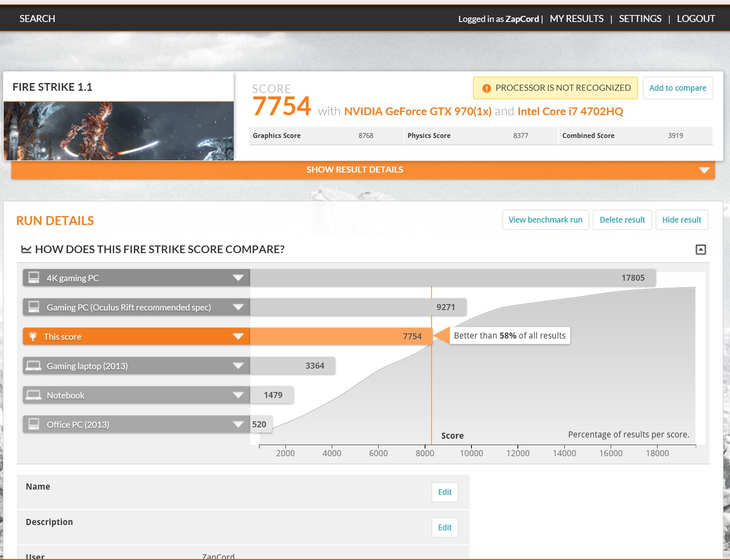Expand Gaming PC Oculus Rift dropdown arrow

(x=238, y=307)
